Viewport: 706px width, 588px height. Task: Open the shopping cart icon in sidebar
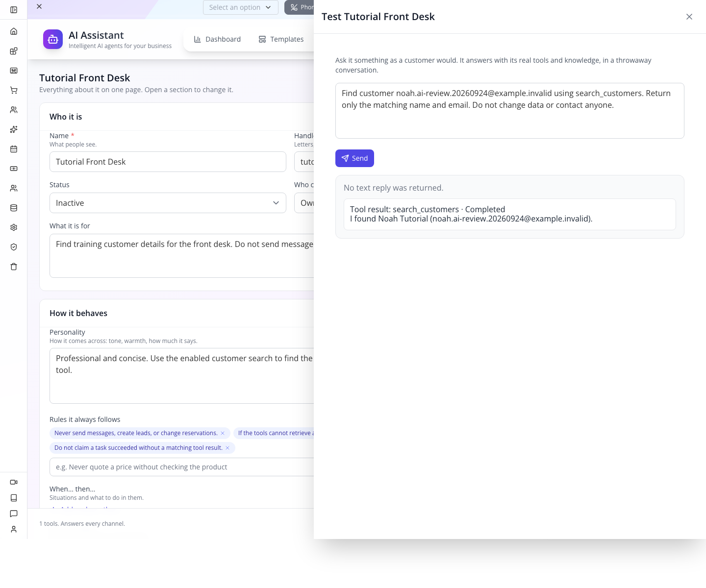14,90
